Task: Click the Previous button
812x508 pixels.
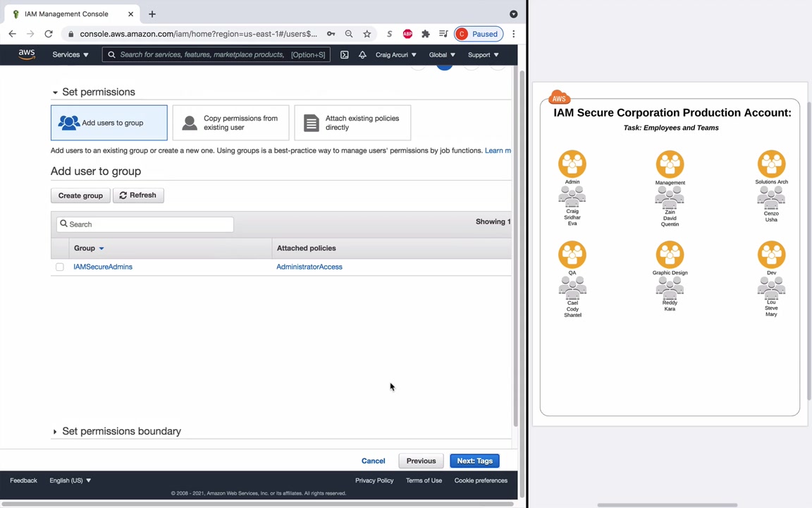Action: tap(421, 461)
